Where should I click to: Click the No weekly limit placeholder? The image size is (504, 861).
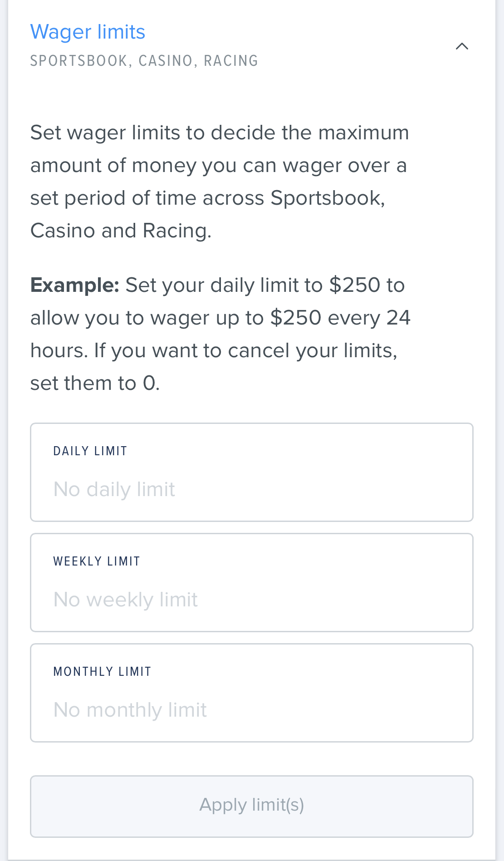tap(125, 599)
